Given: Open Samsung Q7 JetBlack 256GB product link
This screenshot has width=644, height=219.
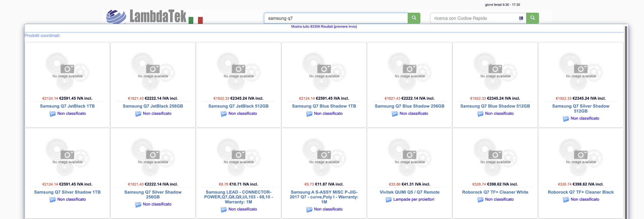Looking at the screenshot, I should [153, 106].
